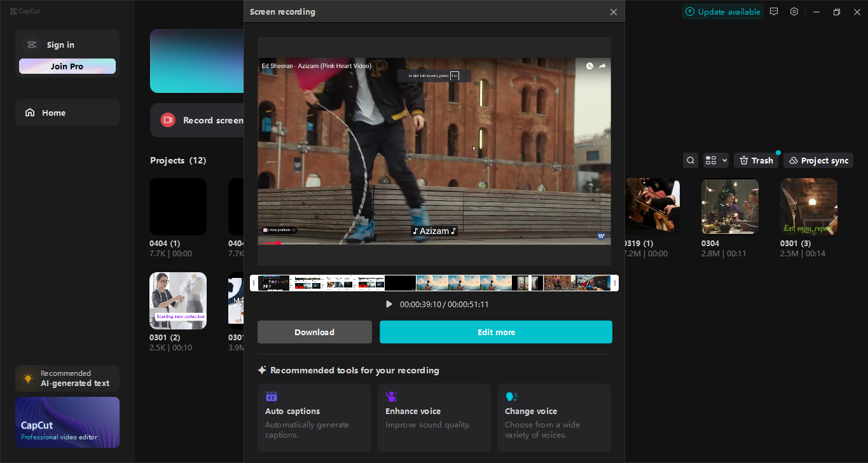Open the CapCut settings gear icon
The image size is (868, 463).
pos(794,11)
